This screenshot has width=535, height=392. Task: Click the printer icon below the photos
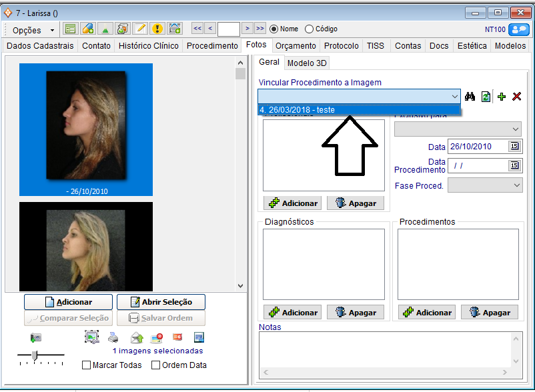(114, 337)
